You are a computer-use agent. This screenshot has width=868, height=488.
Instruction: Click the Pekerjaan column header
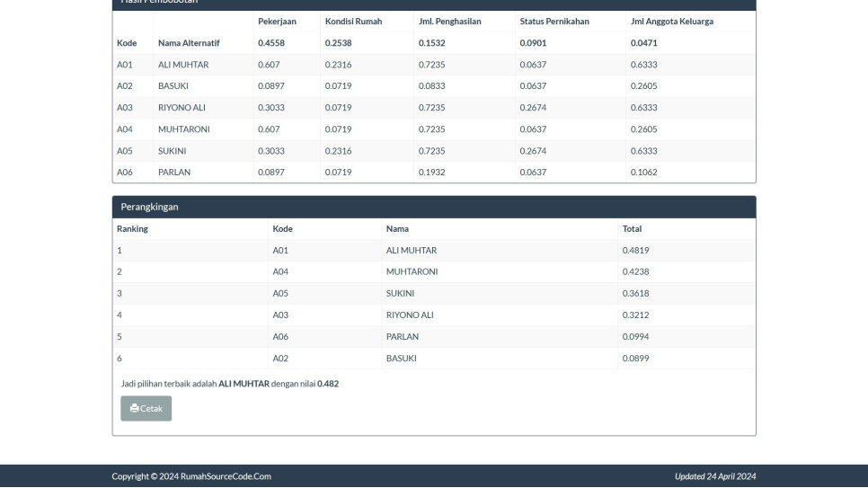[277, 22]
